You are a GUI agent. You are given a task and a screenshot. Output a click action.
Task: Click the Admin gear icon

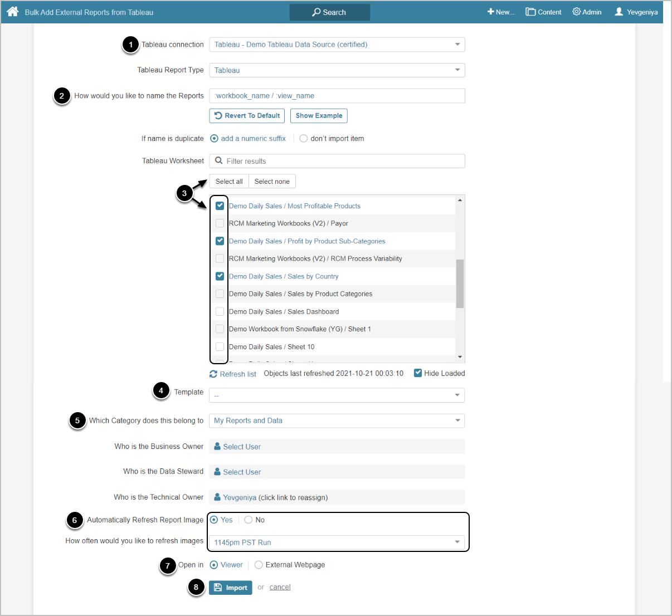point(577,12)
